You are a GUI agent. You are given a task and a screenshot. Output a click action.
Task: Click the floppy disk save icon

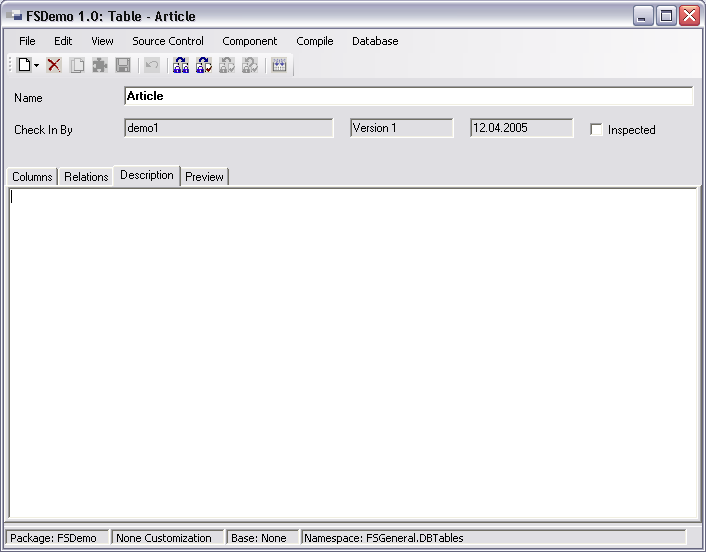pyautogui.click(x=123, y=65)
